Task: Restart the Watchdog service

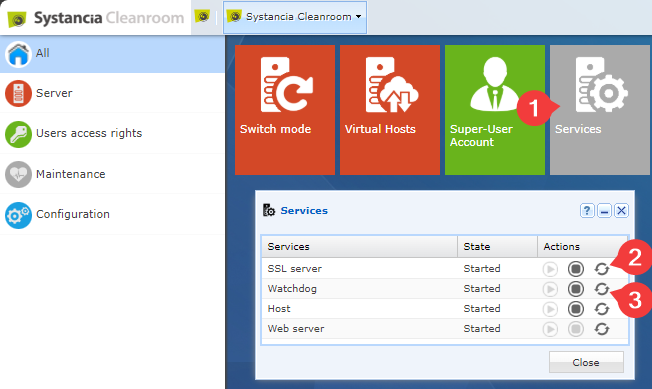Action: tap(602, 289)
